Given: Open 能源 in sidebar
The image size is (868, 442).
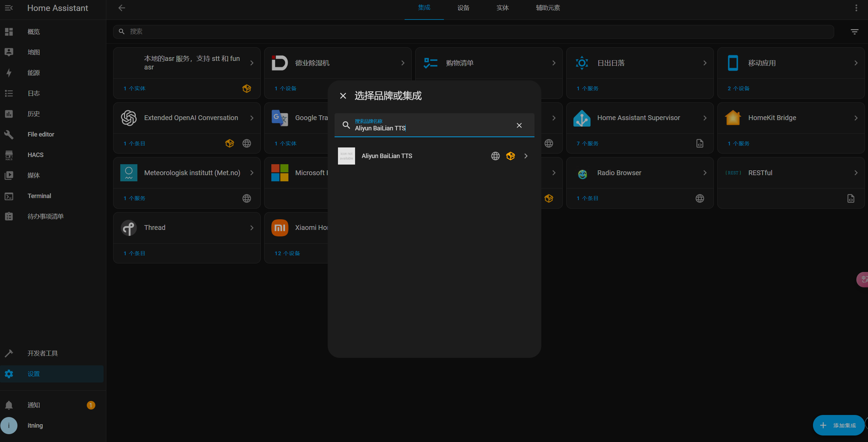Looking at the screenshot, I should [52, 73].
